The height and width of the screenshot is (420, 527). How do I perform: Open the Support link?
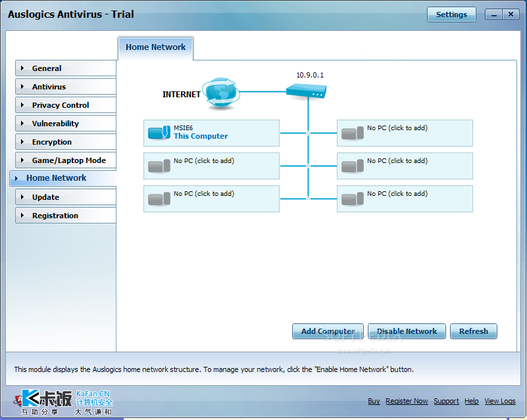pyautogui.click(x=446, y=401)
